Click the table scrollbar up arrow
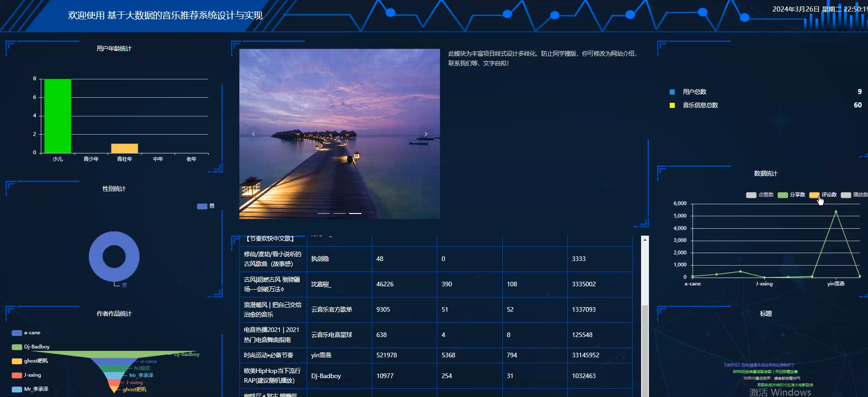The width and height of the screenshot is (868, 397). 645,240
